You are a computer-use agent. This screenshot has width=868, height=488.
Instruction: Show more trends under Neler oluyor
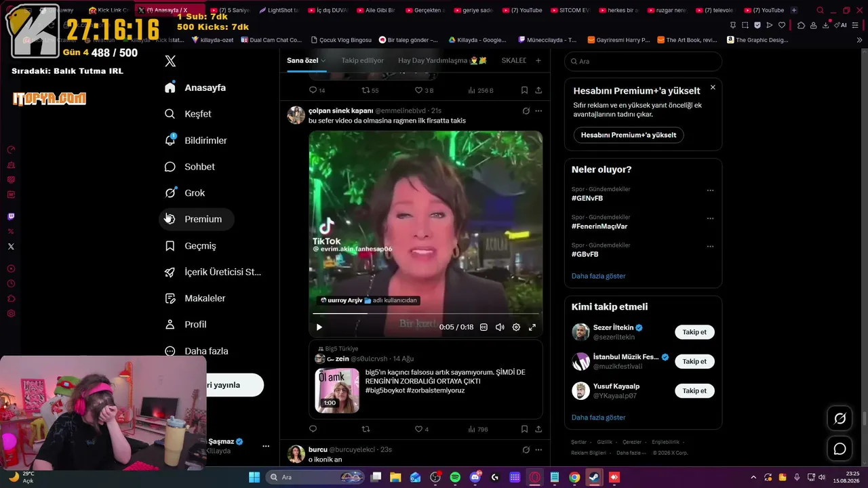coord(598,276)
